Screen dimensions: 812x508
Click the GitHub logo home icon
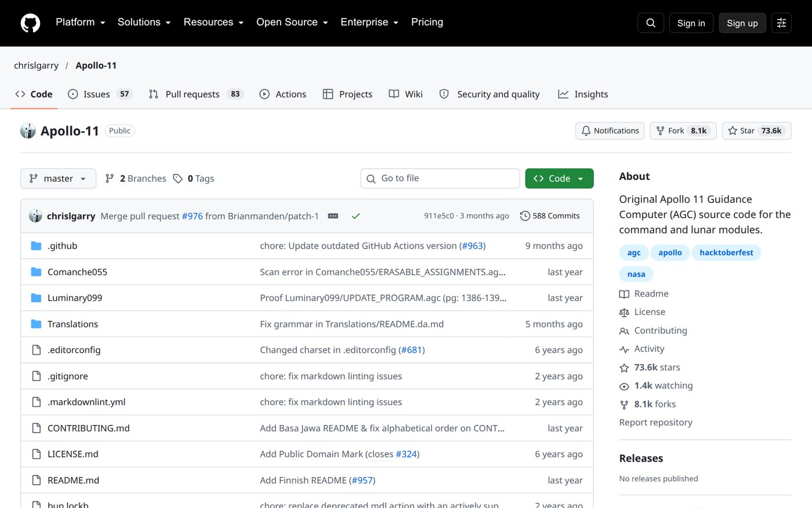(x=30, y=23)
